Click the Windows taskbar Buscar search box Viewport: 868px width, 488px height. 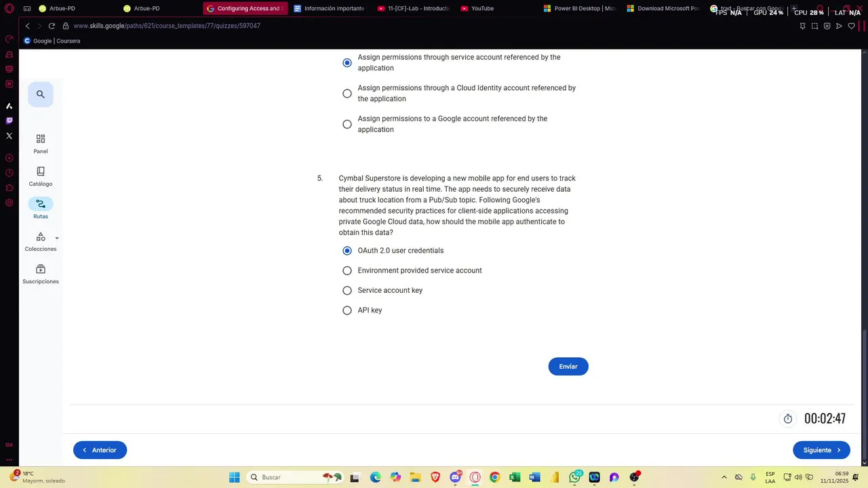point(294,477)
